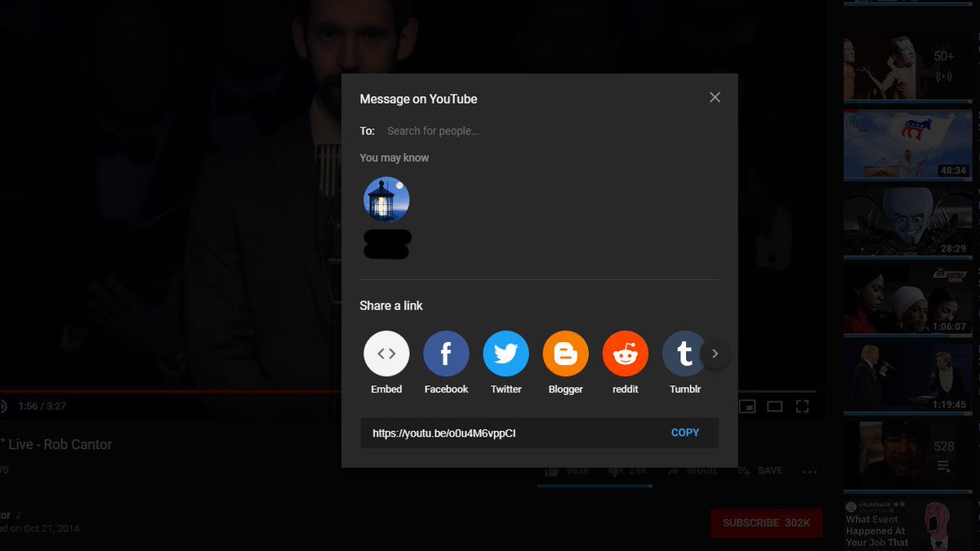Show more share options with the arrow
The width and height of the screenshot is (980, 551).
(x=715, y=353)
